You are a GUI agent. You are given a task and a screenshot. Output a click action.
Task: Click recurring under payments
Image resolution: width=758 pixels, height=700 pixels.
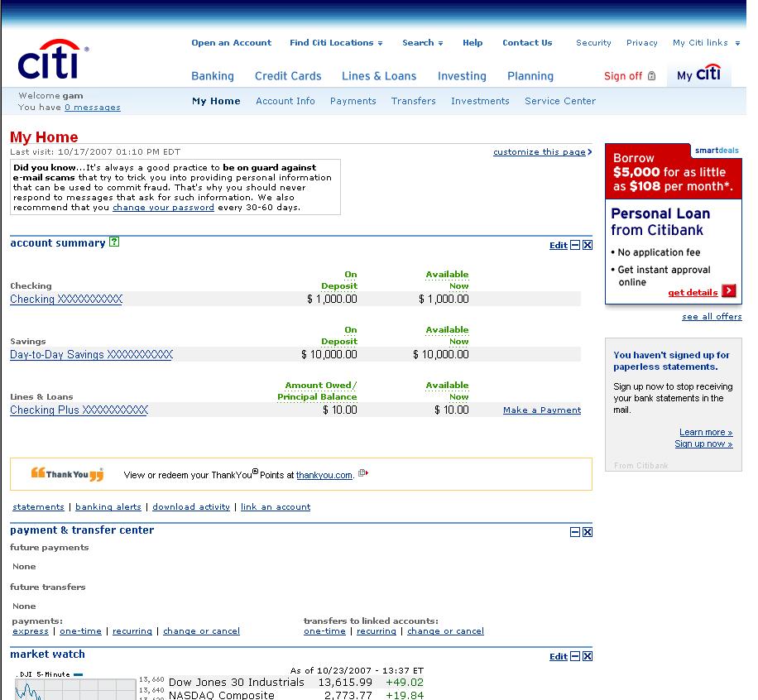[132, 630]
